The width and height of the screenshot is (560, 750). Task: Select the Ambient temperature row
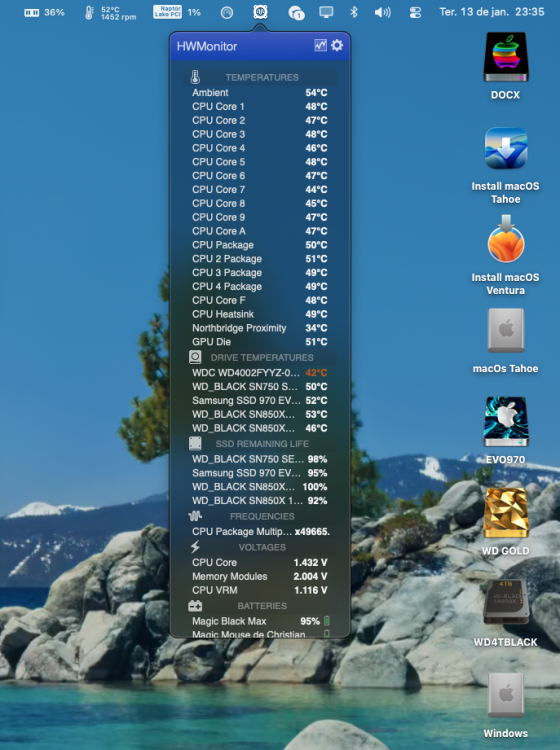click(260, 92)
